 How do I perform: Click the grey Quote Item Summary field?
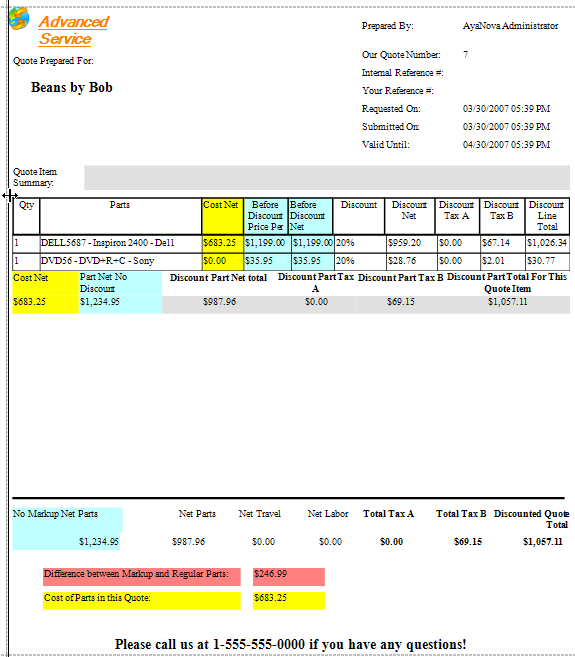[327, 177]
